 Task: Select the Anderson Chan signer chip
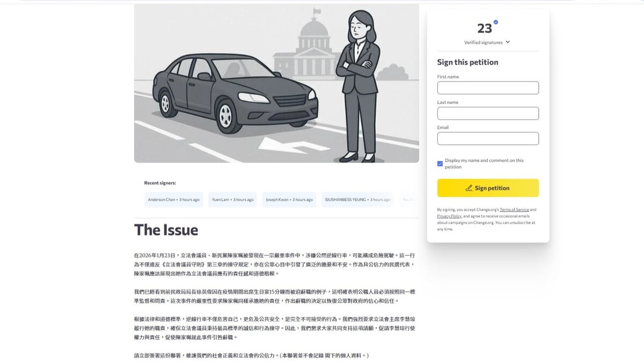173,200
